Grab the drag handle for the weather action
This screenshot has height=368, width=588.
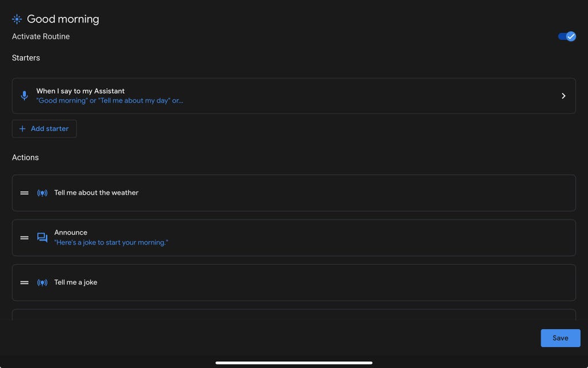[25, 193]
